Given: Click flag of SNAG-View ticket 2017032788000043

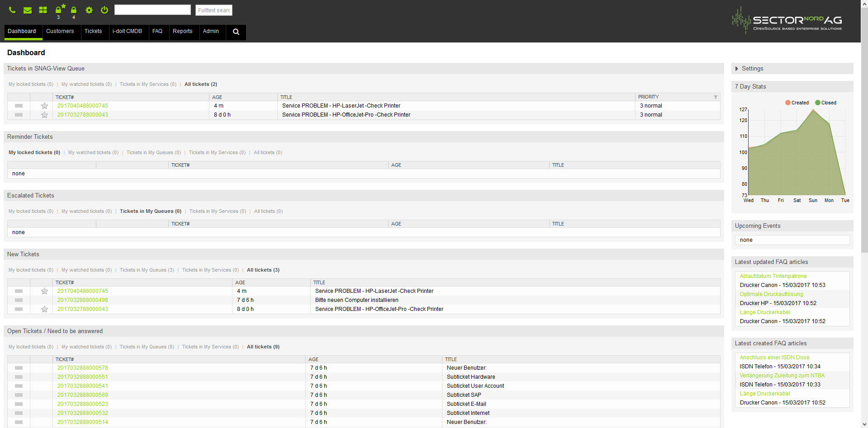Looking at the screenshot, I should point(19,115).
